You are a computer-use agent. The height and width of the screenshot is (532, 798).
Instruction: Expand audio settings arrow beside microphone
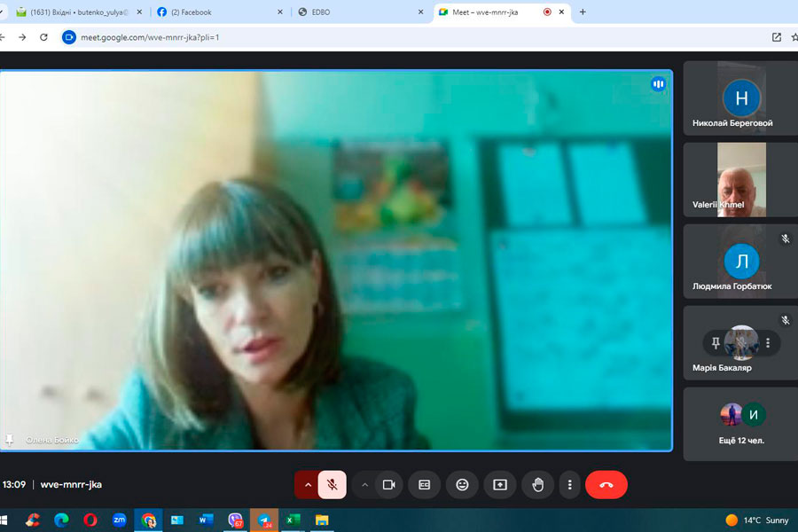click(308, 485)
